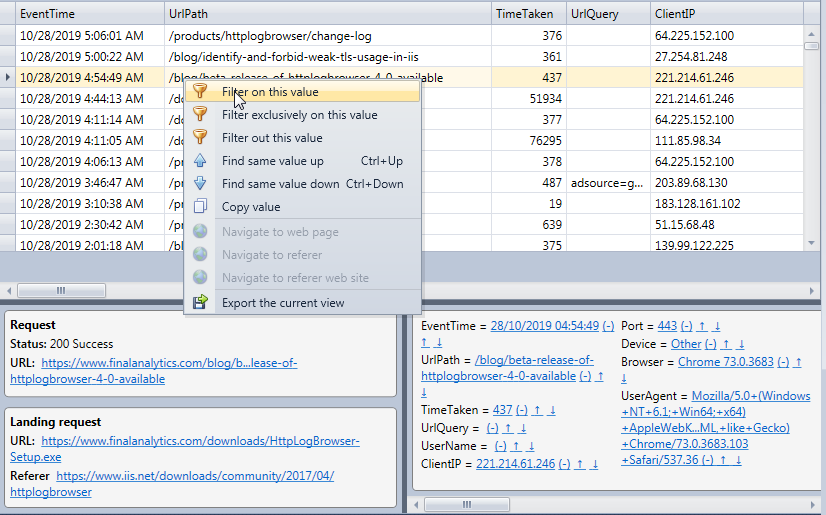Image resolution: width=826 pixels, height=515 pixels.
Task: Select the TimeTaken 76295 cell
Action: (x=529, y=141)
